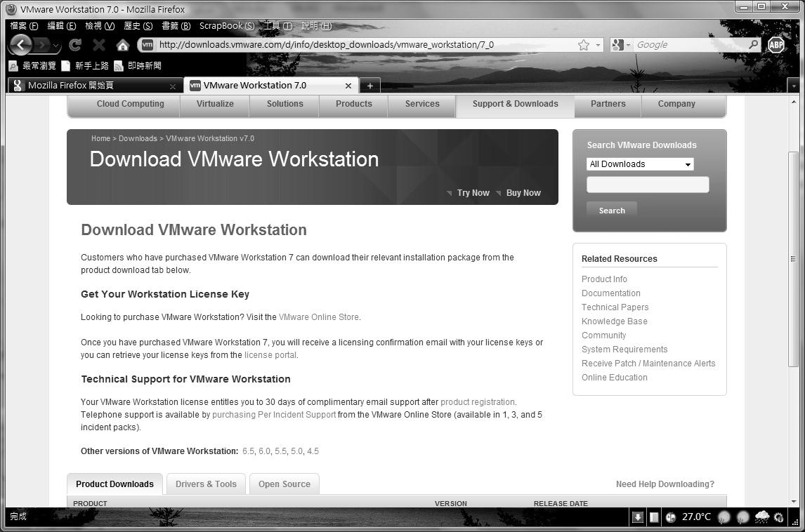Click the gear info icon in the status bar
805x532 pixels.
[x=778, y=517]
